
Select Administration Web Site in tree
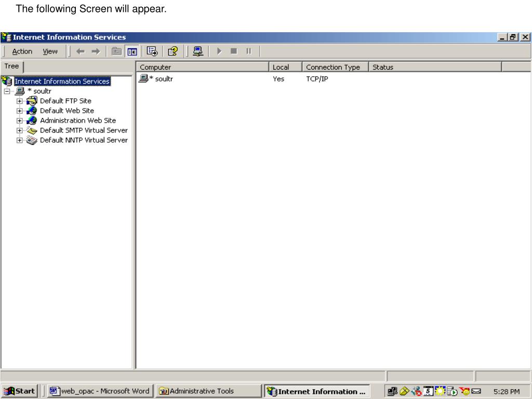point(78,121)
